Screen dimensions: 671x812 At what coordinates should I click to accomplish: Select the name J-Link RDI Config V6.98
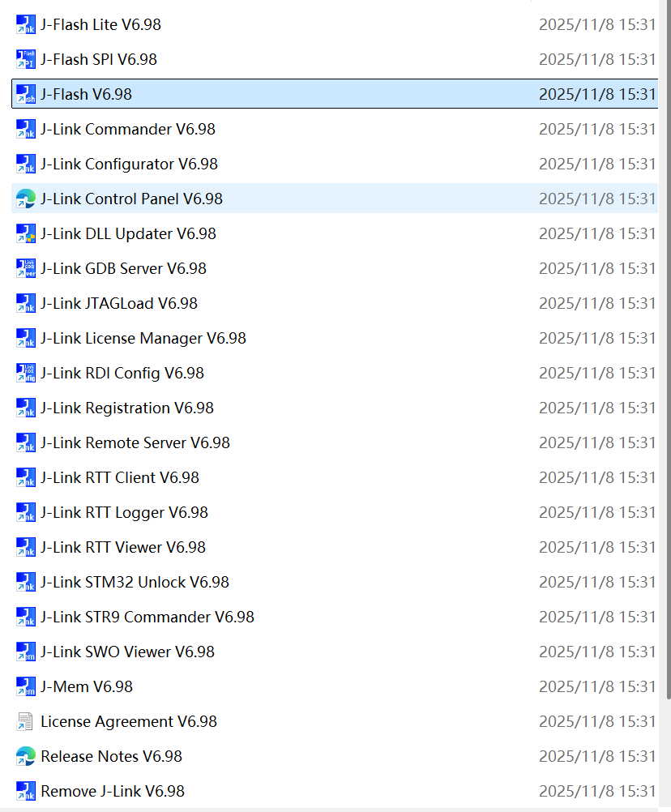point(122,373)
